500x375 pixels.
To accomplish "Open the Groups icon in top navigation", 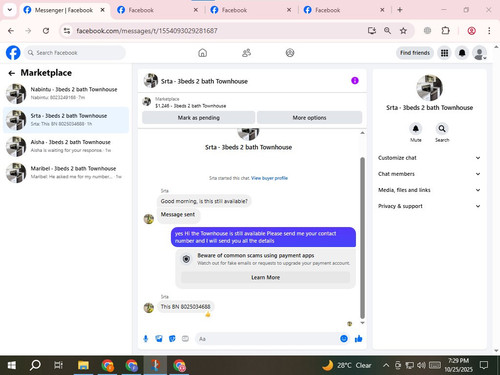I will (290, 53).
